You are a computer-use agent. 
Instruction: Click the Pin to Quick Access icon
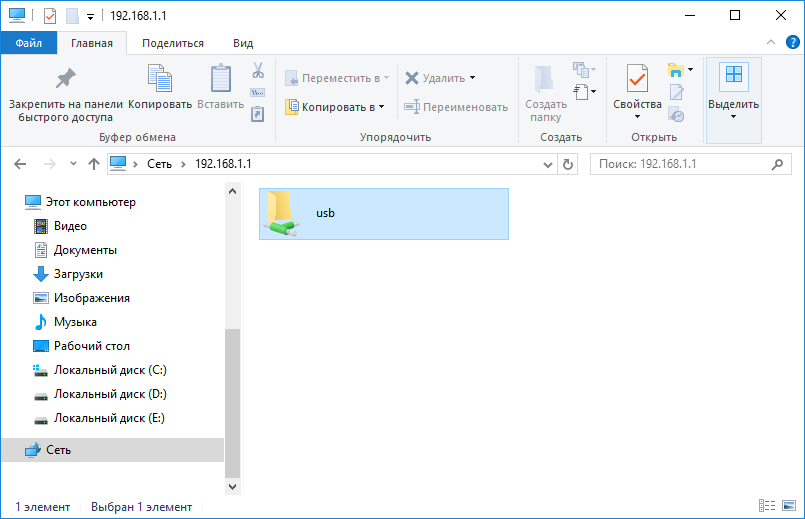[65, 79]
